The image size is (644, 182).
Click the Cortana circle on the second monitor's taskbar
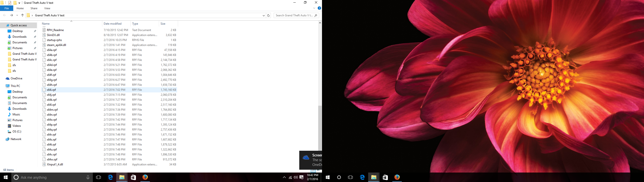click(x=339, y=177)
